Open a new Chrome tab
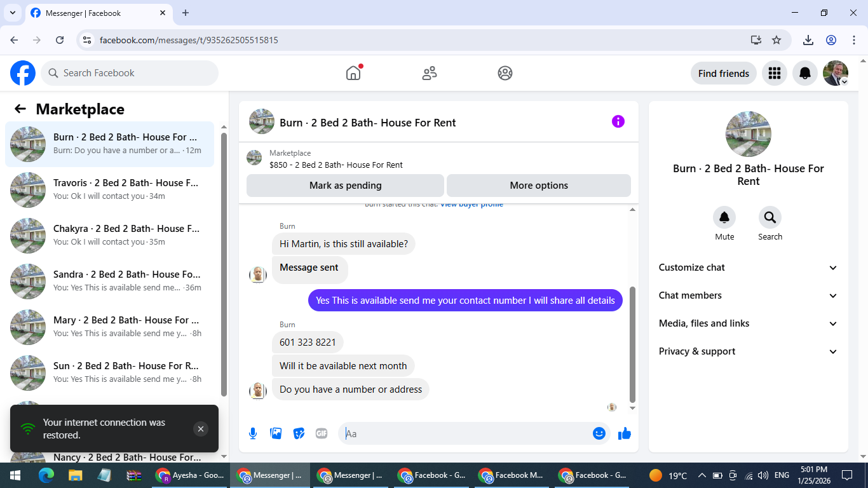The image size is (868, 488). tap(186, 13)
